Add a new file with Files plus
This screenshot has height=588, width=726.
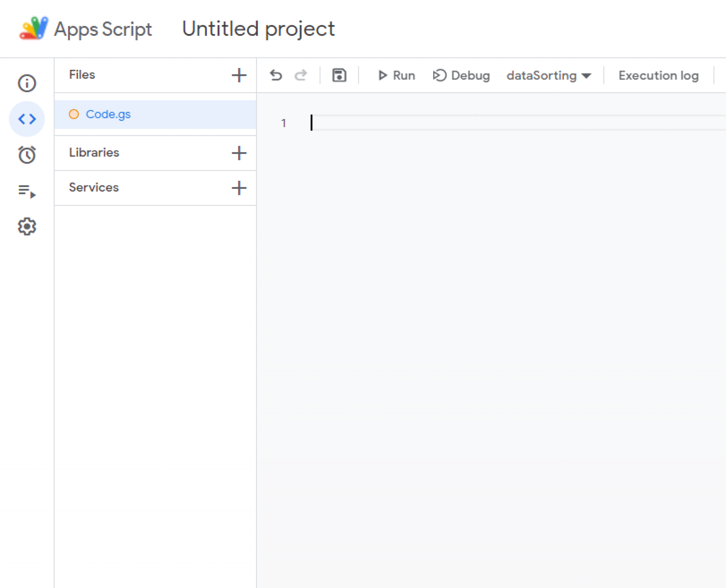(x=239, y=75)
